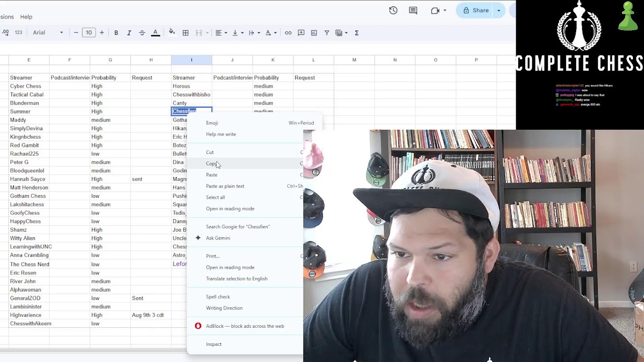This screenshot has height=362, width=644.
Task: Create a filter with funnel icon
Action: pyautogui.click(x=327, y=33)
